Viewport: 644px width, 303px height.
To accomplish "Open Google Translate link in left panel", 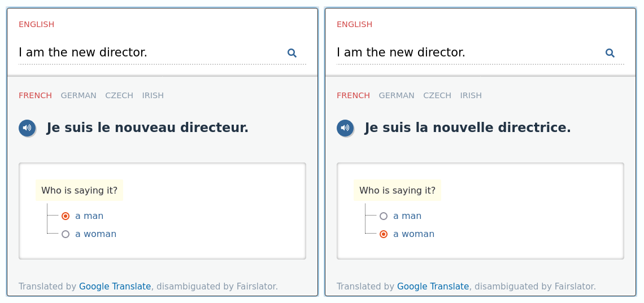I will [115, 287].
